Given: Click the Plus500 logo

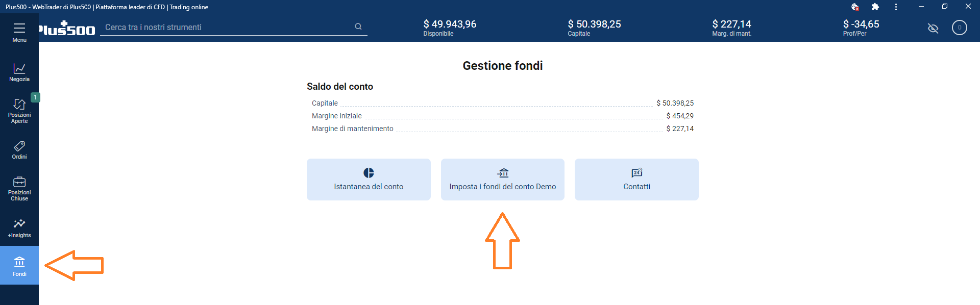Looking at the screenshot, I should pyautogui.click(x=67, y=29).
